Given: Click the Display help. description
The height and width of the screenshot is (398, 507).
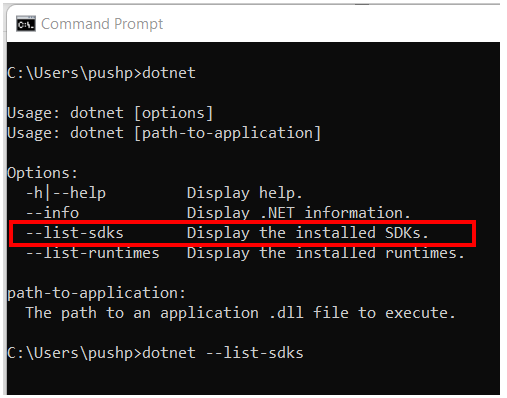Looking at the screenshot, I should pos(244,193).
